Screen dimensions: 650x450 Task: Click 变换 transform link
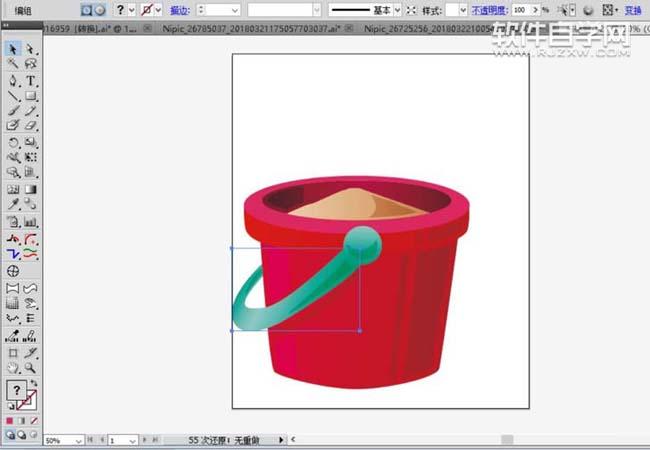click(x=633, y=10)
